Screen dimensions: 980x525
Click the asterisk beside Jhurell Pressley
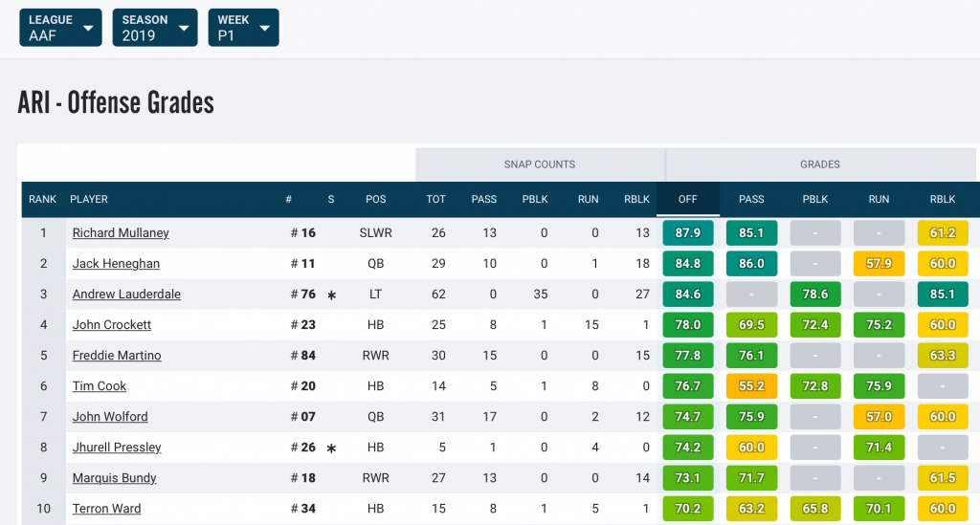pyautogui.click(x=331, y=448)
